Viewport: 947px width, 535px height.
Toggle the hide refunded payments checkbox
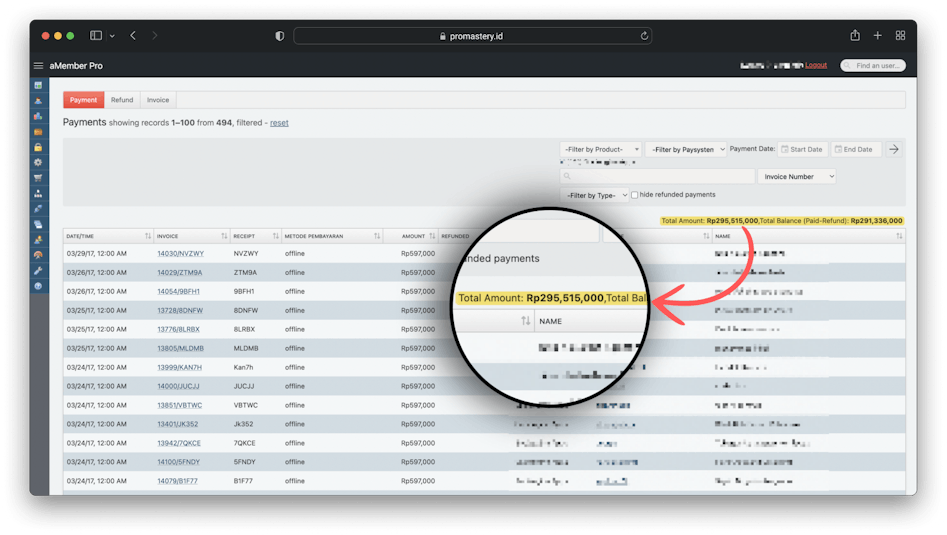coord(634,195)
